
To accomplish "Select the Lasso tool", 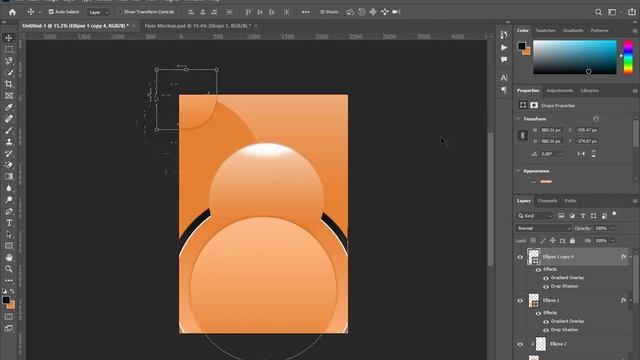I will click(x=9, y=61).
